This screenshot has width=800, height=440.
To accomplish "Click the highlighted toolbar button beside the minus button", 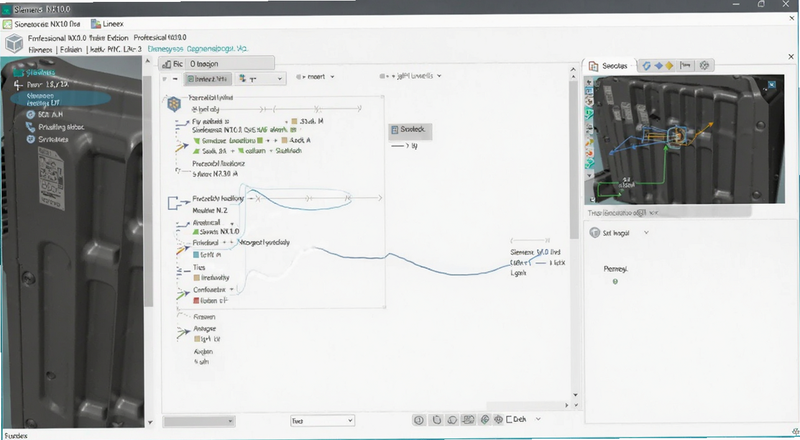I will [x=208, y=79].
